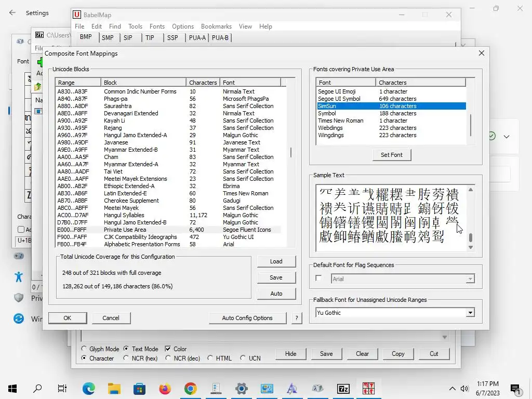Open the Edit menu in BabelMap

point(96,26)
